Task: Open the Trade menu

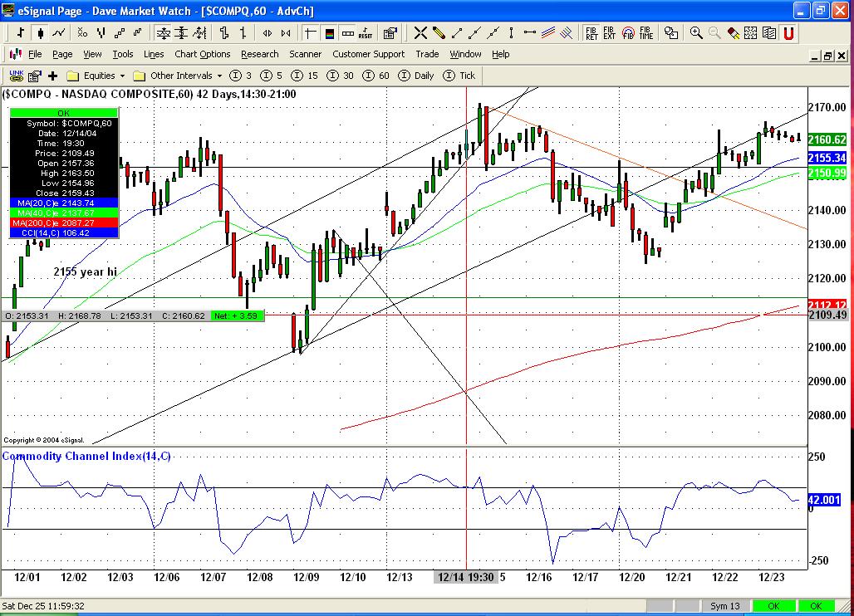Action: (427, 55)
